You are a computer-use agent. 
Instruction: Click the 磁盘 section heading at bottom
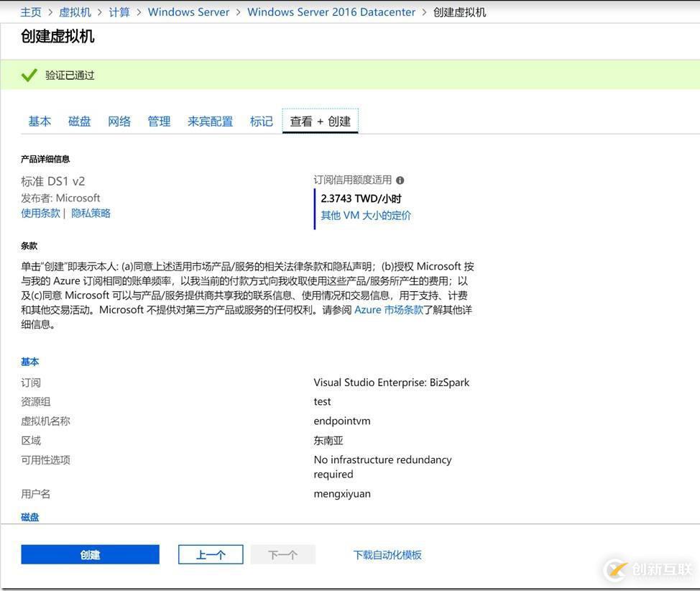tap(30, 517)
